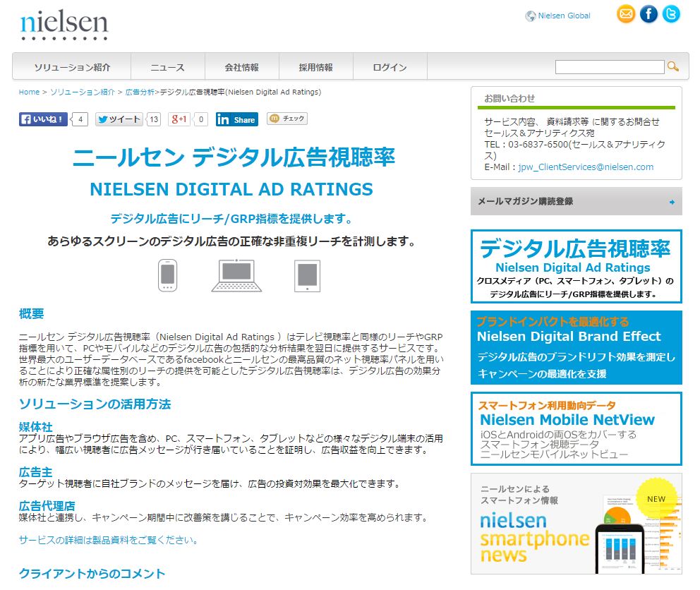Click the お問い合わせ box heading
Image resolution: width=700 pixels, height=590 pixels.
click(509, 99)
